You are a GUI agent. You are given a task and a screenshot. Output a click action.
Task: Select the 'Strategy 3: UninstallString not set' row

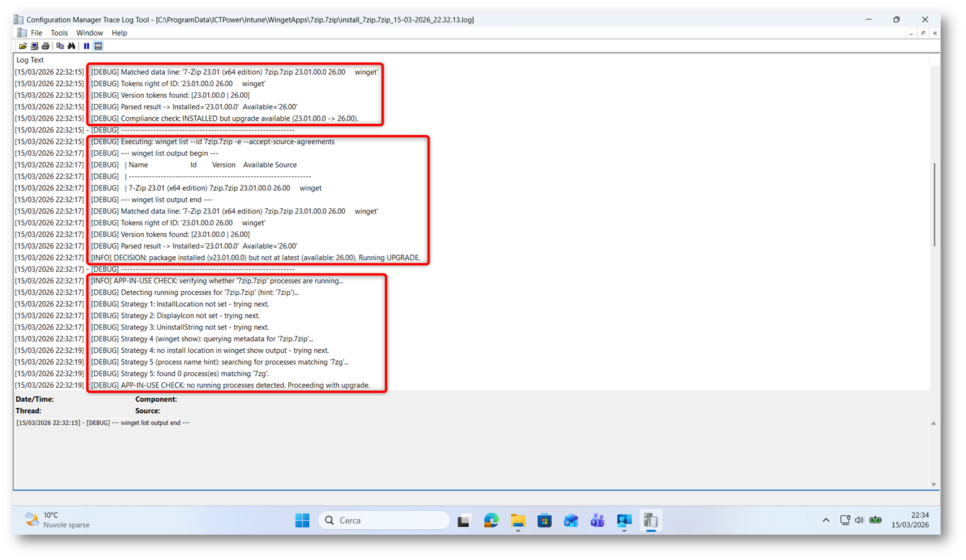471,327
